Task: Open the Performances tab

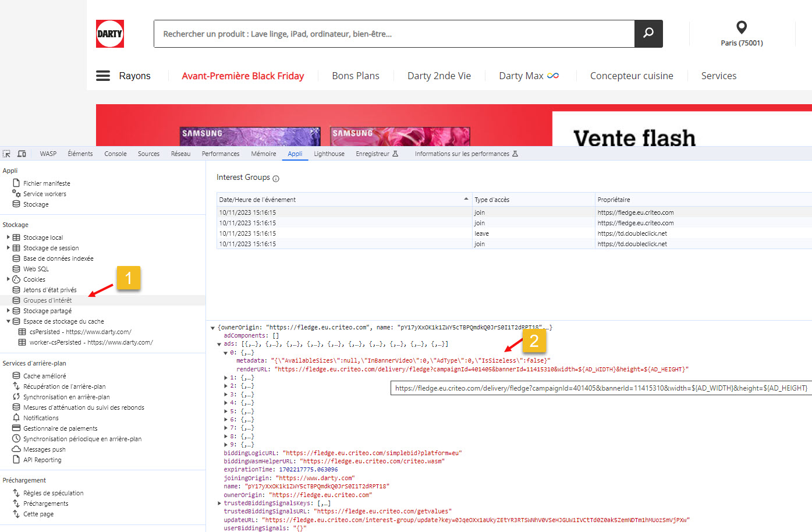Action: point(221,154)
